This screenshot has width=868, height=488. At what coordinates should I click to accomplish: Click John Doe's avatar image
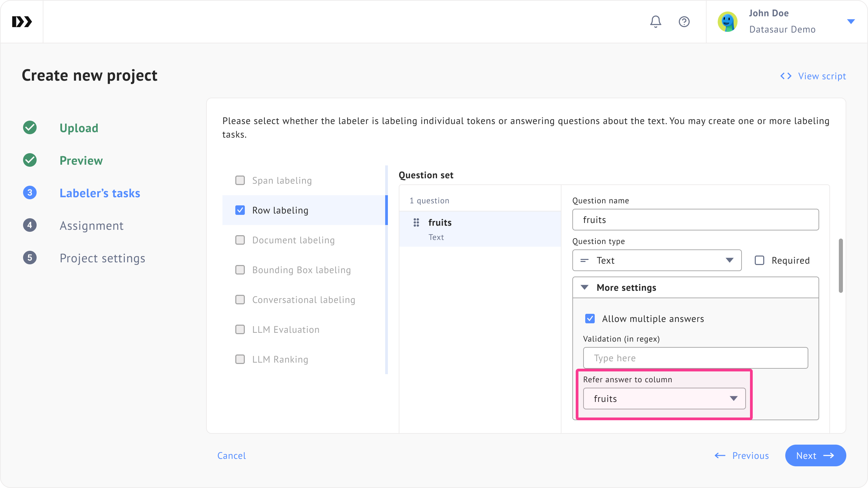727,22
